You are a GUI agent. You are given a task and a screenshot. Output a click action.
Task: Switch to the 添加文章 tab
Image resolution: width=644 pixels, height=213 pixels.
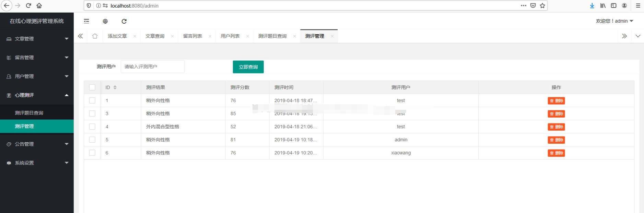117,36
